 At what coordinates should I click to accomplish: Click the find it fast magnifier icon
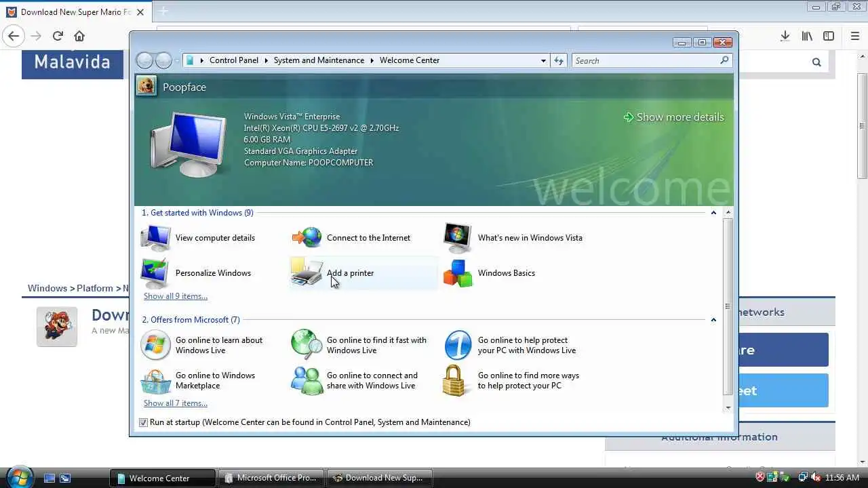coord(307,345)
